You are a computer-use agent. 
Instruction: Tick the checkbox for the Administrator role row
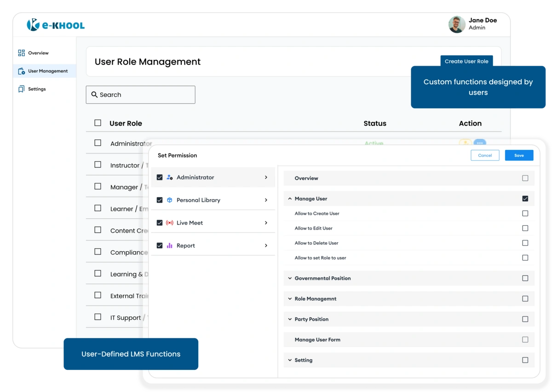click(97, 142)
